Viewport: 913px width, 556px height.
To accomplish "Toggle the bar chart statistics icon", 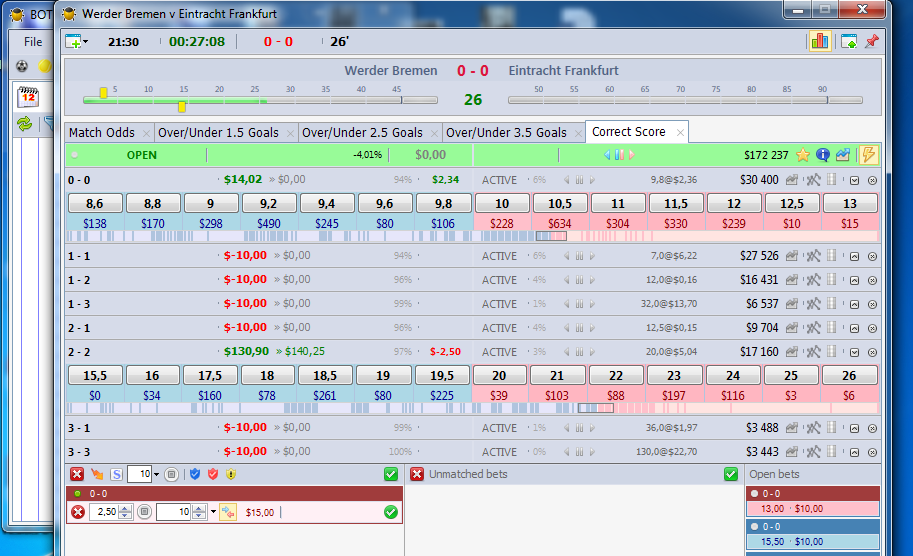I will point(820,41).
